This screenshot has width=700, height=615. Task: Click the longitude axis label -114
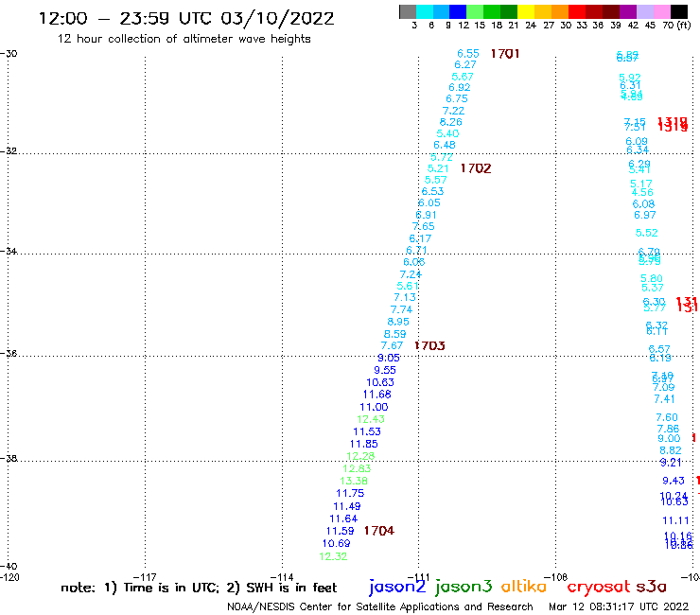click(x=282, y=577)
